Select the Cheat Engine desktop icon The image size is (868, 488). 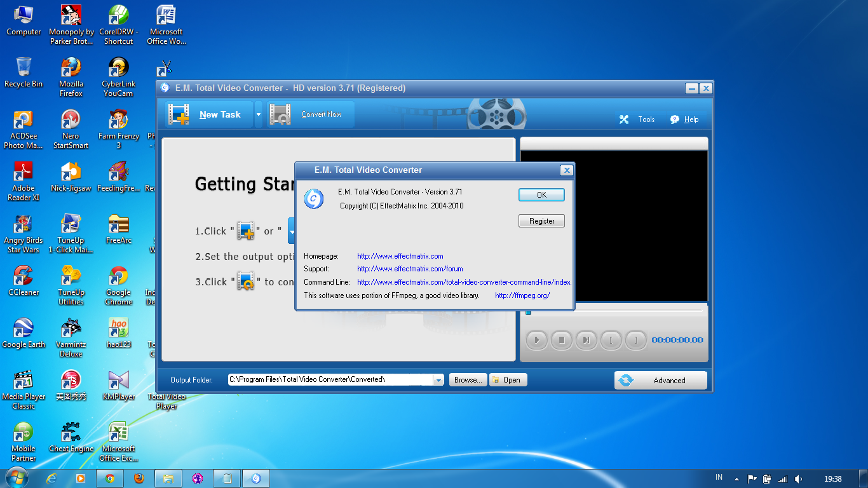tap(71, 437)
